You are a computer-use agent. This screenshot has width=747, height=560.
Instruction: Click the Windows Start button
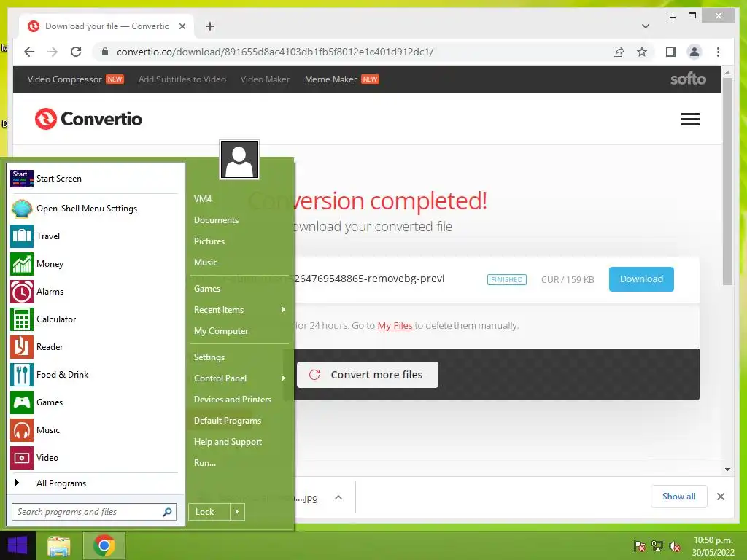[18, 545]
